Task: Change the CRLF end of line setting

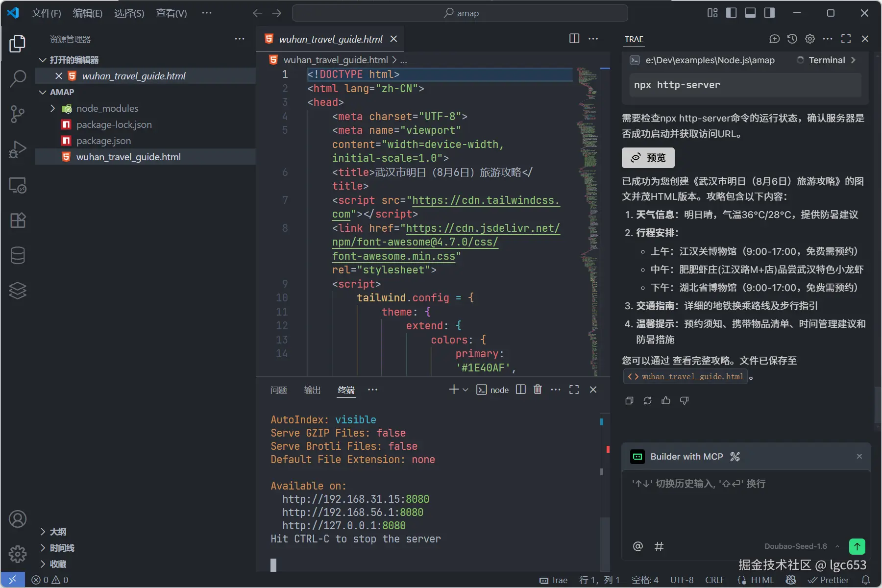Action: [714, 580]
